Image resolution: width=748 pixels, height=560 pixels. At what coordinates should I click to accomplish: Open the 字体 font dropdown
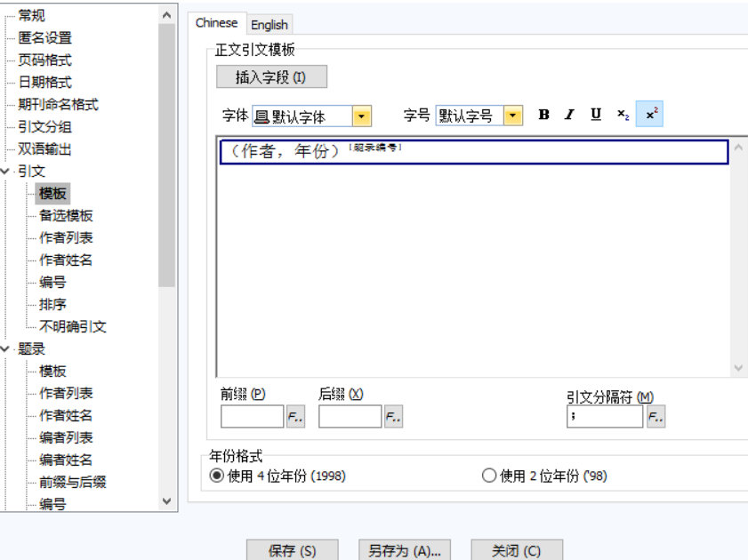pyautogui.click(x=362, y=116)
